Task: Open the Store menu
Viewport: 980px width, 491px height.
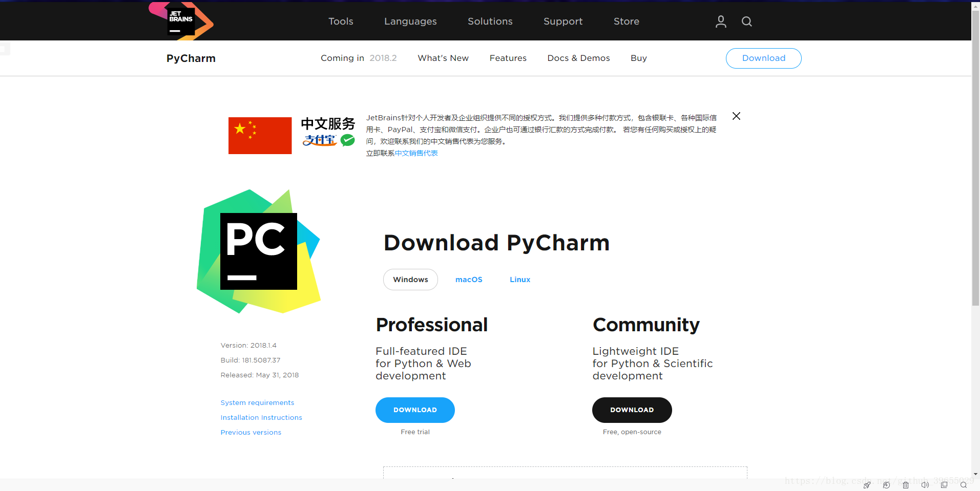Action: coord(627,22)
